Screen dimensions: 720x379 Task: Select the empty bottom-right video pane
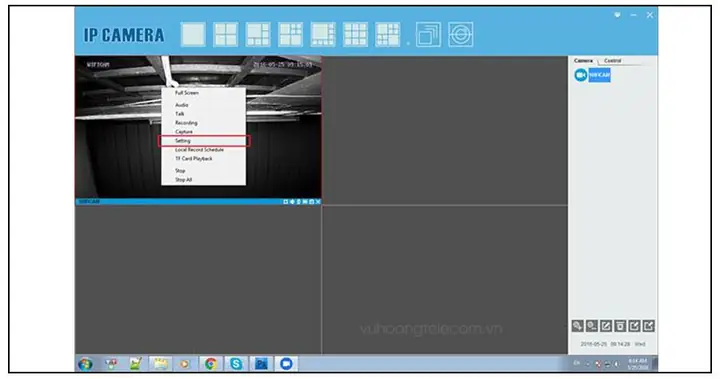[445, 279]
